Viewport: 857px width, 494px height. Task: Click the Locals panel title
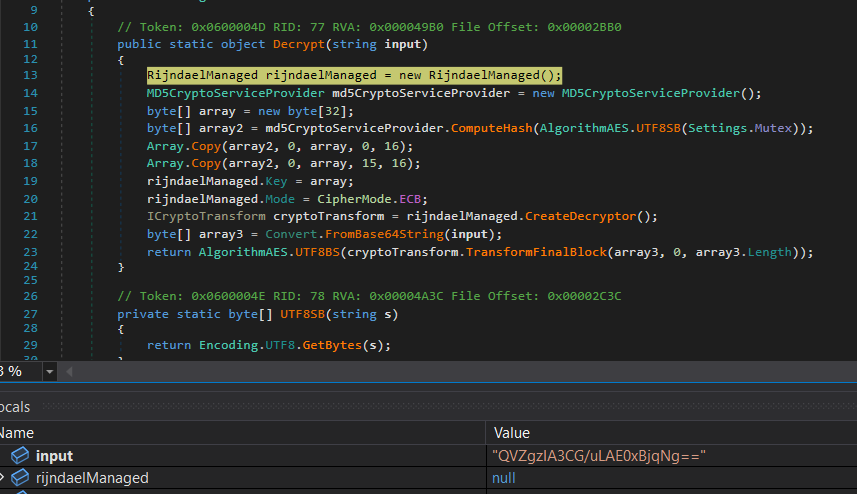pos(15,407)
